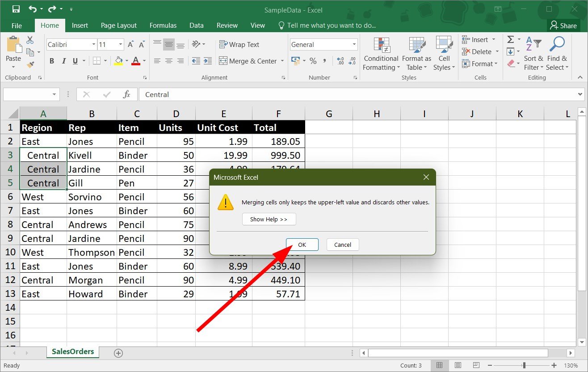Screen dimensions: 588x372
Task: Click the Orientation text rotation icon
Action: coord(196,44)
